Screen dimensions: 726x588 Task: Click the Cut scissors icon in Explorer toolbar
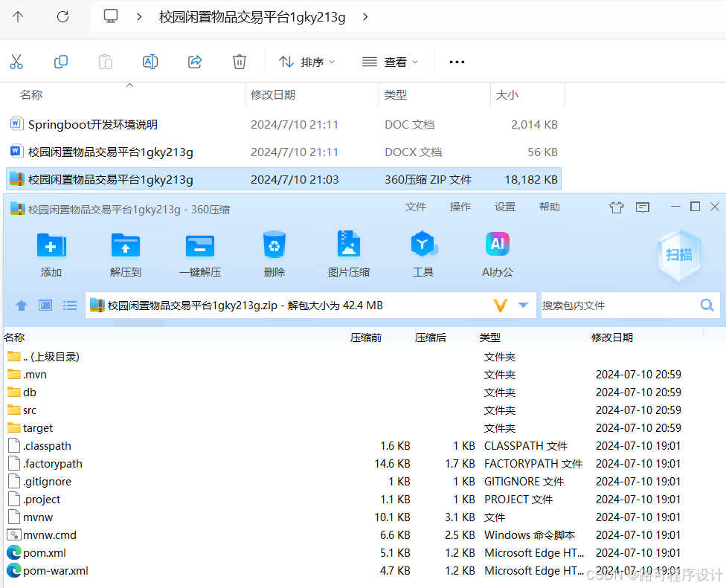[x=16, y=62]
